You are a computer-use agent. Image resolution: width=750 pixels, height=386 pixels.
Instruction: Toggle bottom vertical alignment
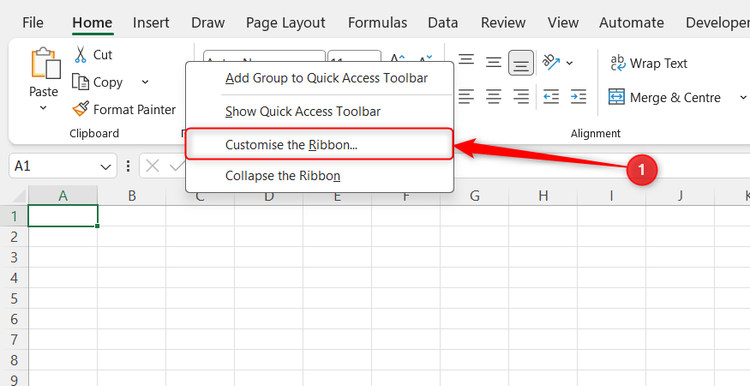(x=521, y=63)
